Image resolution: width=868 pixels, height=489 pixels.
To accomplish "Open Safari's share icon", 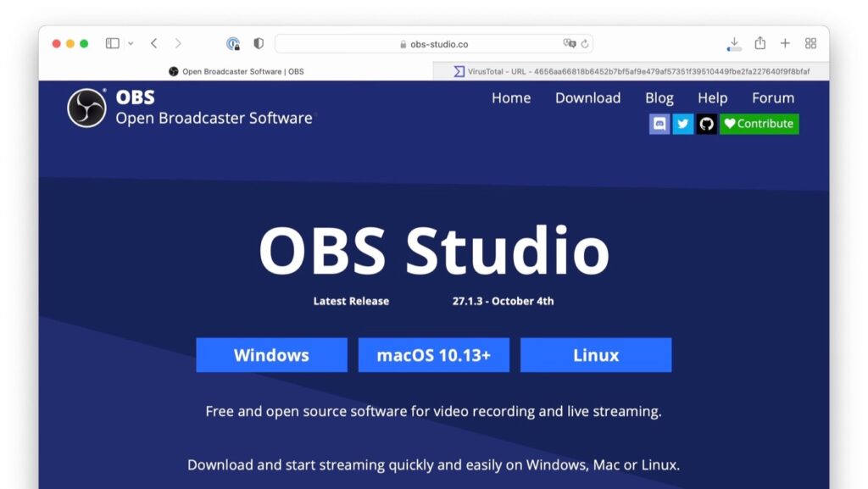I will tap(760, 42).
